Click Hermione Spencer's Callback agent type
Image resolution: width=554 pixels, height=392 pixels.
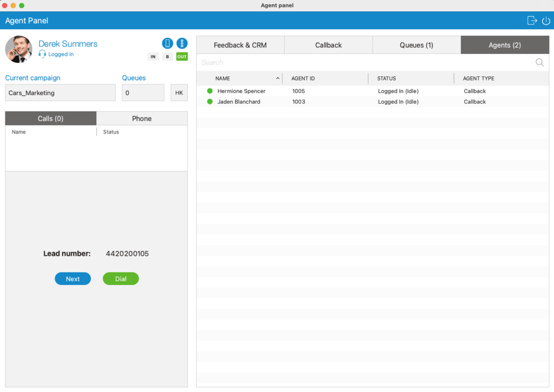click(x=474, y=91)
